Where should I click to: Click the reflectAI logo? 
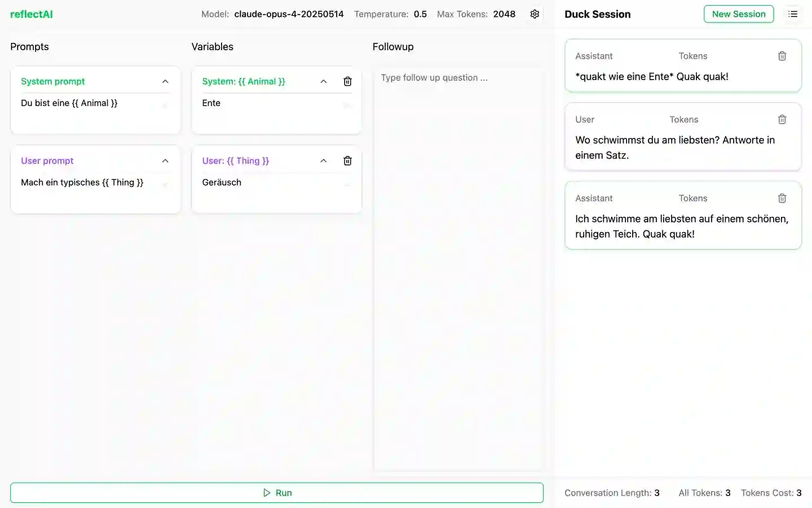coord(32,14)
